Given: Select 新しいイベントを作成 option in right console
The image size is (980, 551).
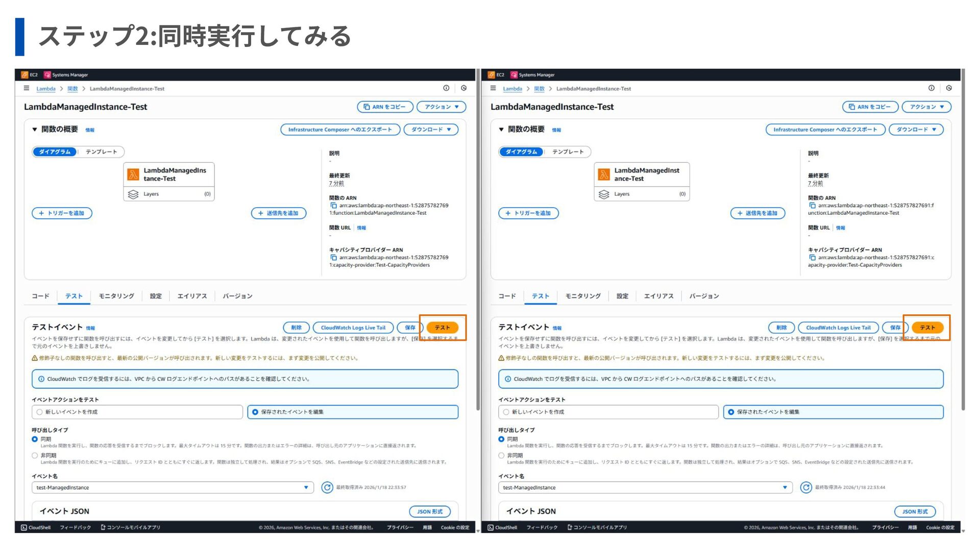Looking at the screenshot, I should click(x=608, y=412).
